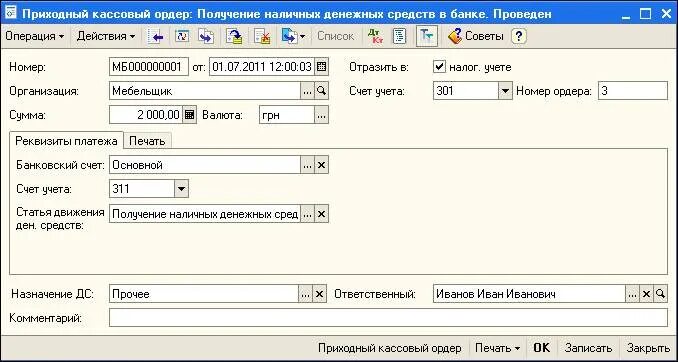
Task: Open the Дт/Кт postings icon
Action: 376,37
